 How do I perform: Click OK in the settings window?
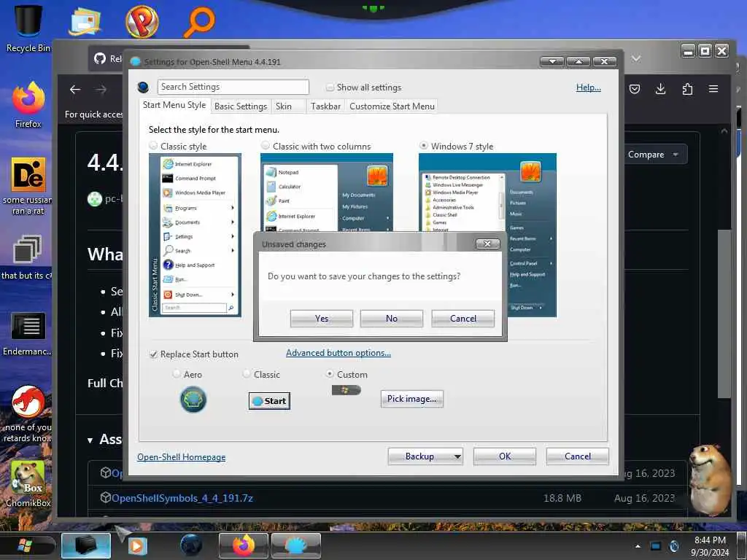pyautogui.click(x=505, y=456)
